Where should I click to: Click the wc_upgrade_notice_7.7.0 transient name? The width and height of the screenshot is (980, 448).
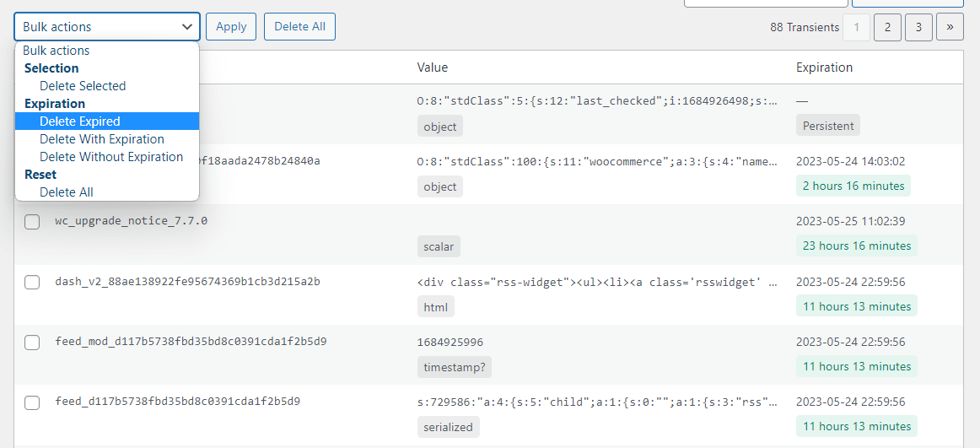point(132,221)
